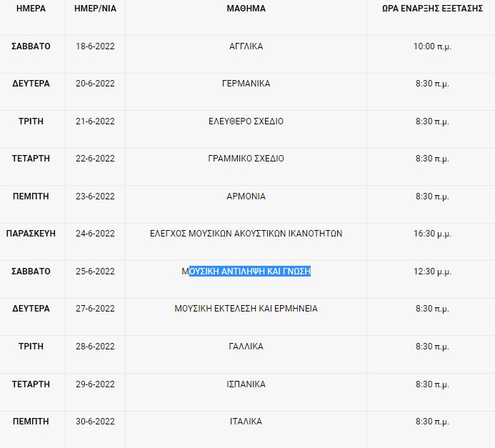Select the ΗΜΕΡ/ΝΙΑ column header
The height and width of the screenshot is (448, 495).
pos(95,9)
